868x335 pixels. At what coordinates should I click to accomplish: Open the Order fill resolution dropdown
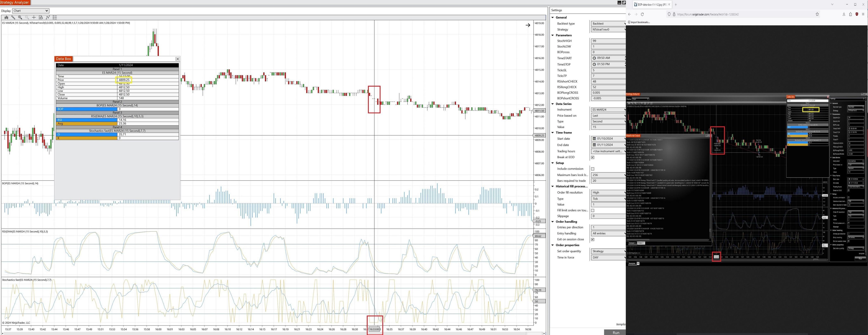608,193
